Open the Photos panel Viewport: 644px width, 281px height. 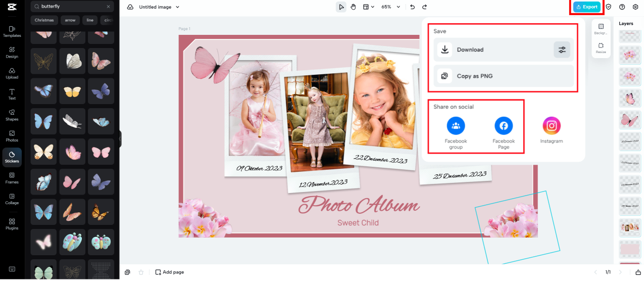(x=12, y=136)
